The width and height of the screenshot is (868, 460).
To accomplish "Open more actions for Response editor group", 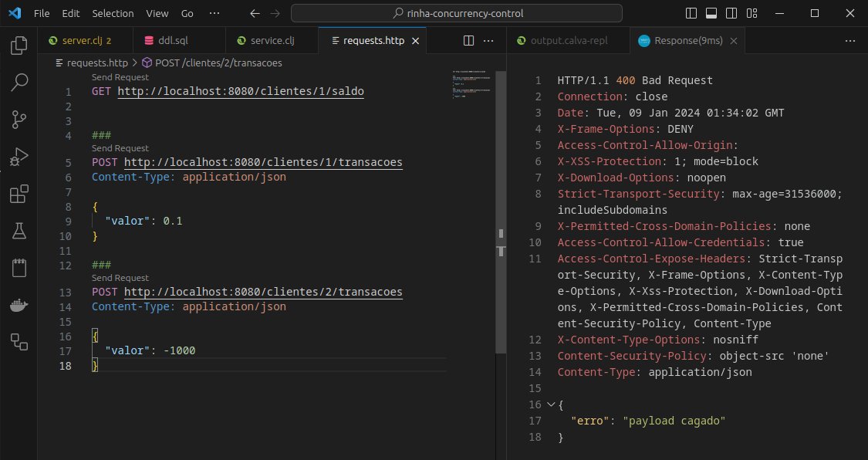I will point(850,40).
